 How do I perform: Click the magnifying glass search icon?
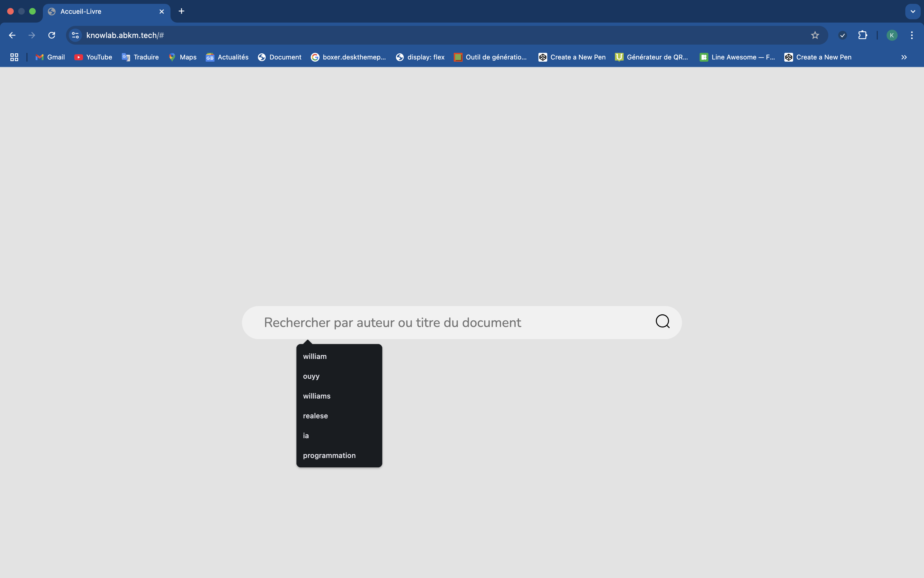[662, 321]
